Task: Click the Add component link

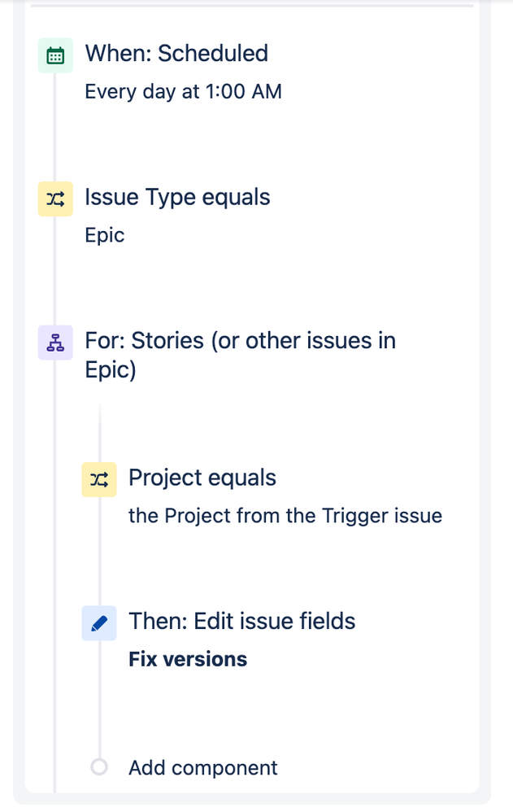Action: point(203,767)
